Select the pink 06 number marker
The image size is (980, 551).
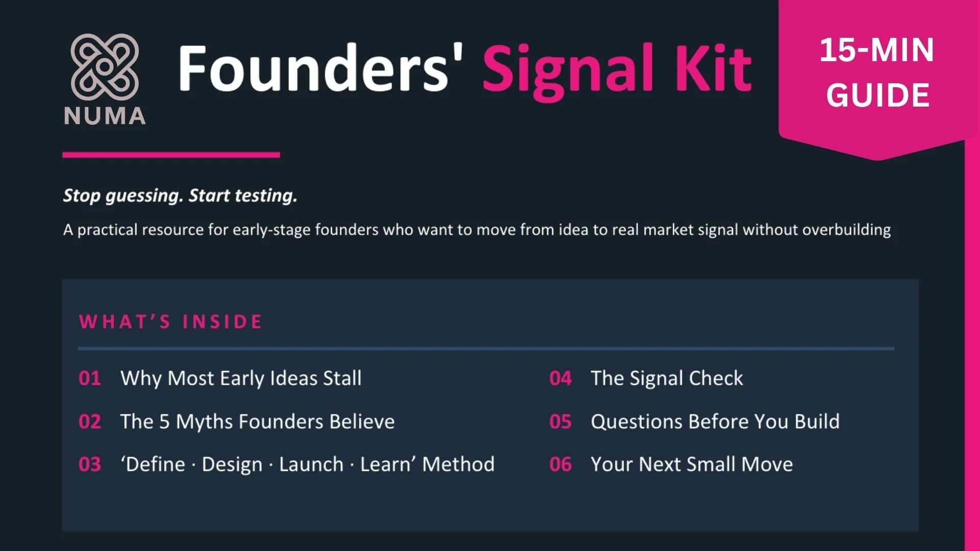click(x=560, y=464)
